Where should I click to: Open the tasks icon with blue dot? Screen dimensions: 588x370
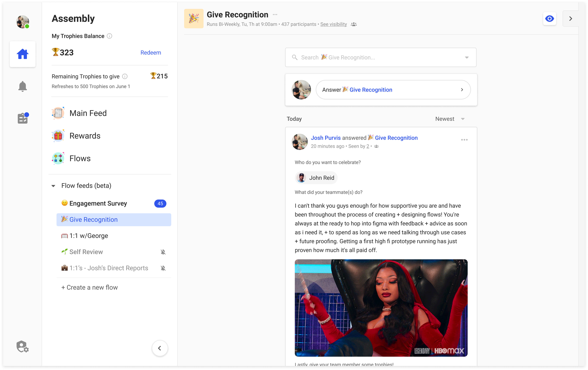[23, 118]
